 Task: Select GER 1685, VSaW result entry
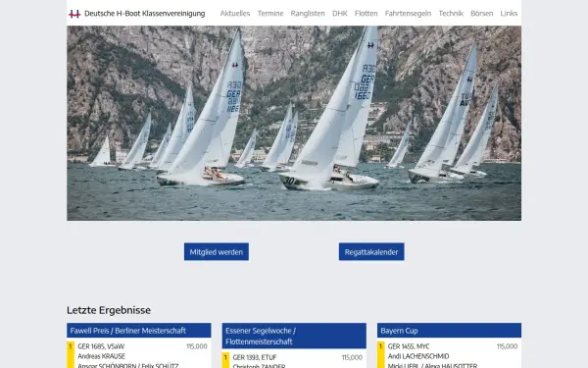pyautogui.click(x=101, y=346)
